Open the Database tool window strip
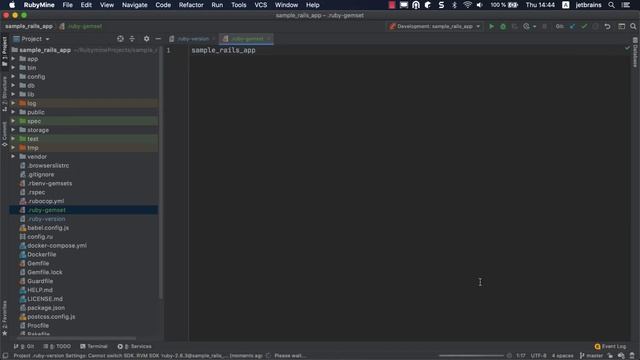The image size is (640, 360). (x=635, y=52)
